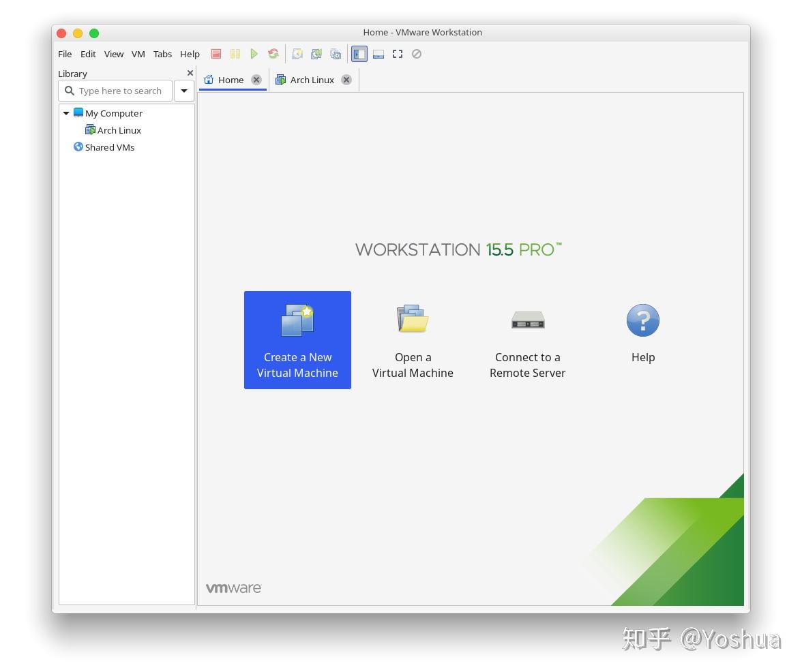Open the search options dropdown
Viewport: 802px width, 672px height.
click(x=183, y=91)
